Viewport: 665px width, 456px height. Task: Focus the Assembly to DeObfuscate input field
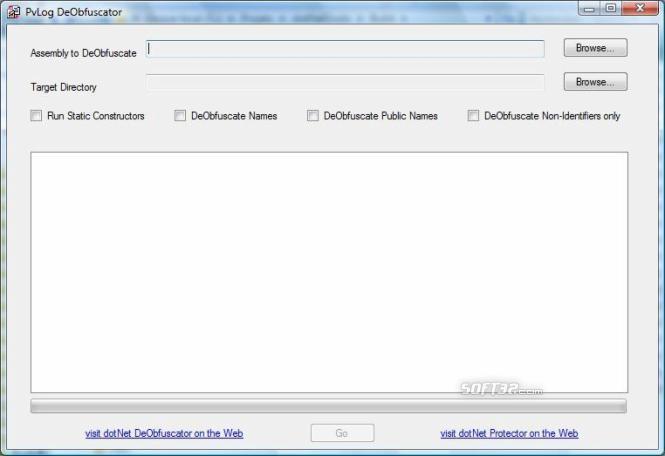[x=345, y=49]
